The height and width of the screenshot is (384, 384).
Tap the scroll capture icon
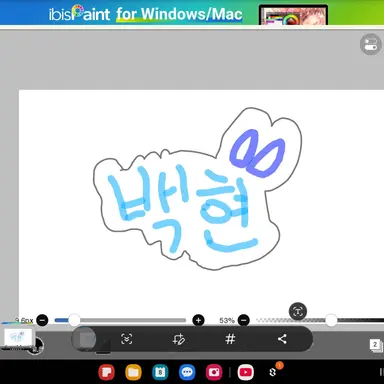(x=127, y=339)
